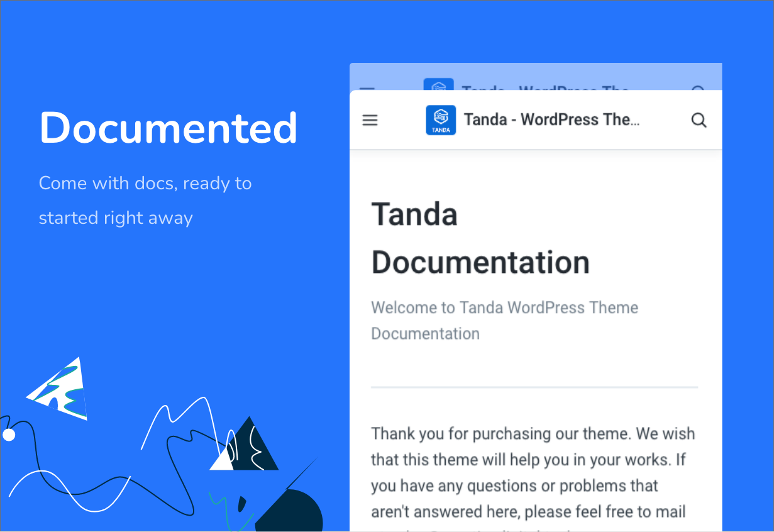
Task: Click the blue Tanda logo icon
Action: pyautogui.click(x=441, y=120)
